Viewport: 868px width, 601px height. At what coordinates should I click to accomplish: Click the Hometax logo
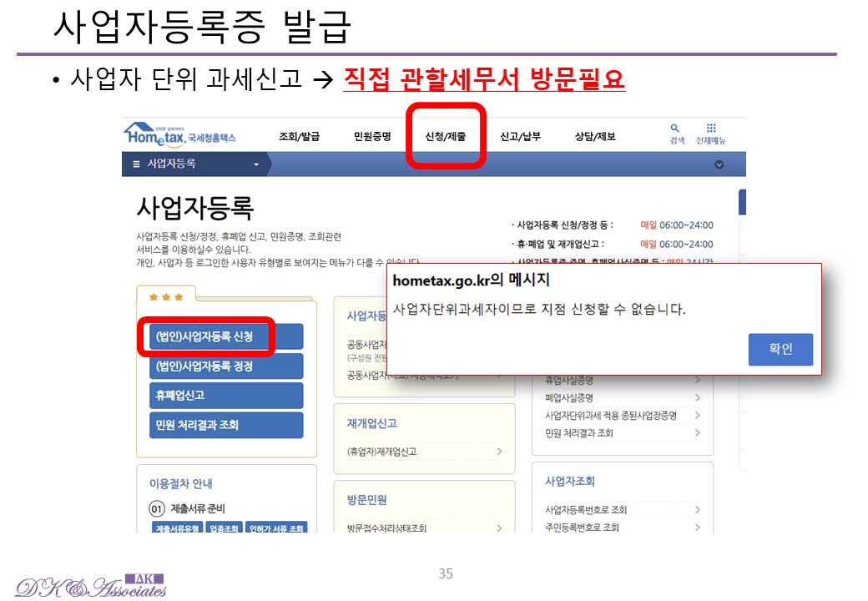(x=180, y=135)
